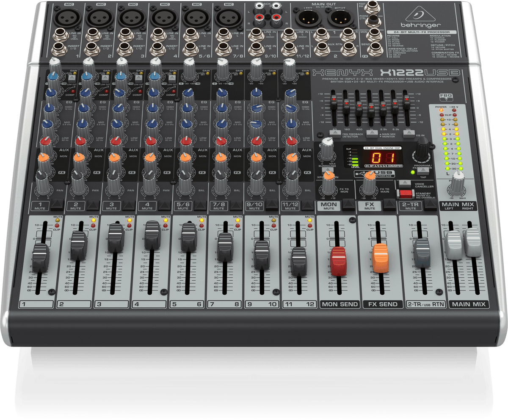Toggle the MON mute button
Image resolution: width=508 pixels, height=420 pixels.
point(349,205)
